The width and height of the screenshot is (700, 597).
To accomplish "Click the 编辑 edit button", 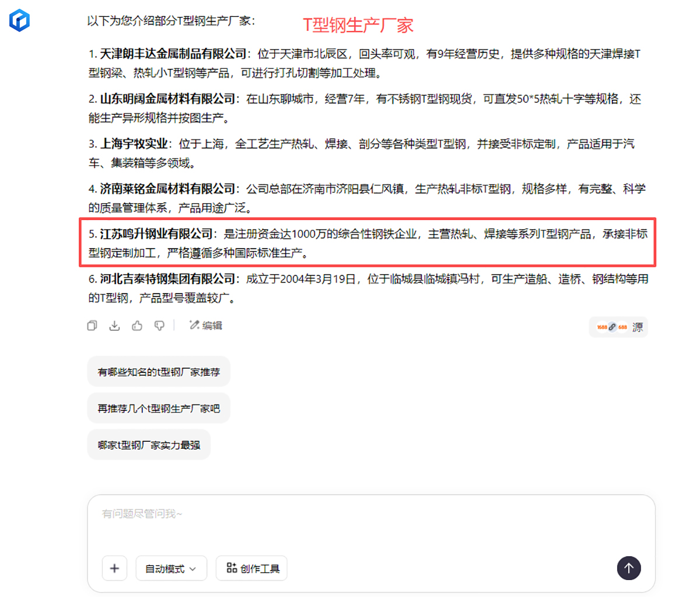I will pos(205,326).
